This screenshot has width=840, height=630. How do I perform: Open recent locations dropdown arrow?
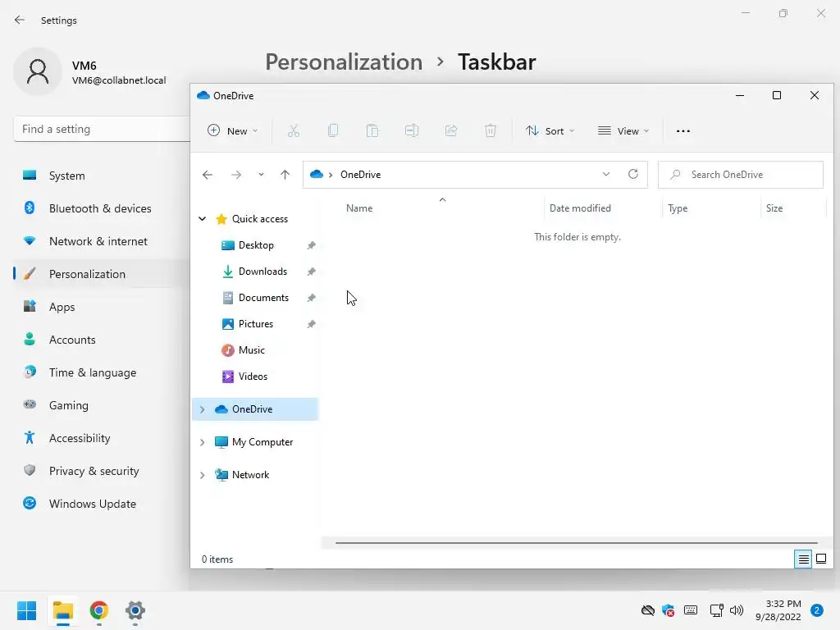point(261,175)
